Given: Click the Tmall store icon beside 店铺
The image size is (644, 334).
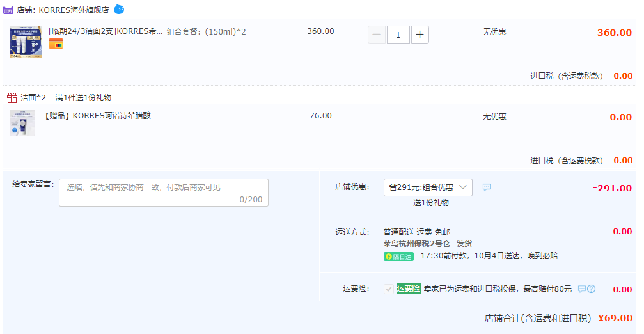Looking at the screenshot, I should pos(8,10).
